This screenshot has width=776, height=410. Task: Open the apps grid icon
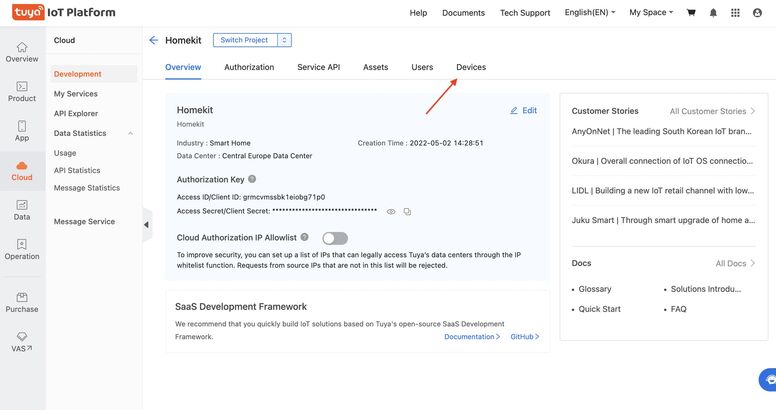(x=735, y=13)
